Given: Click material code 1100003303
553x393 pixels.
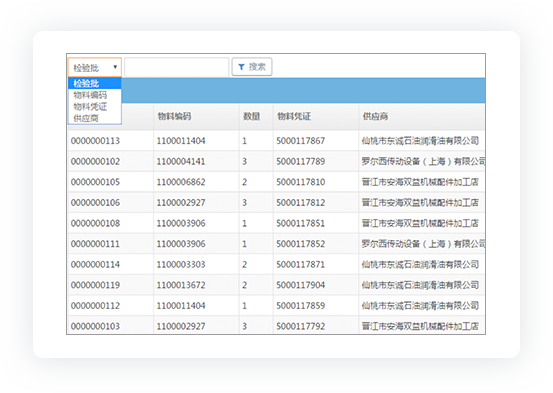Looking at the screenshot, I should coord(181,264).
